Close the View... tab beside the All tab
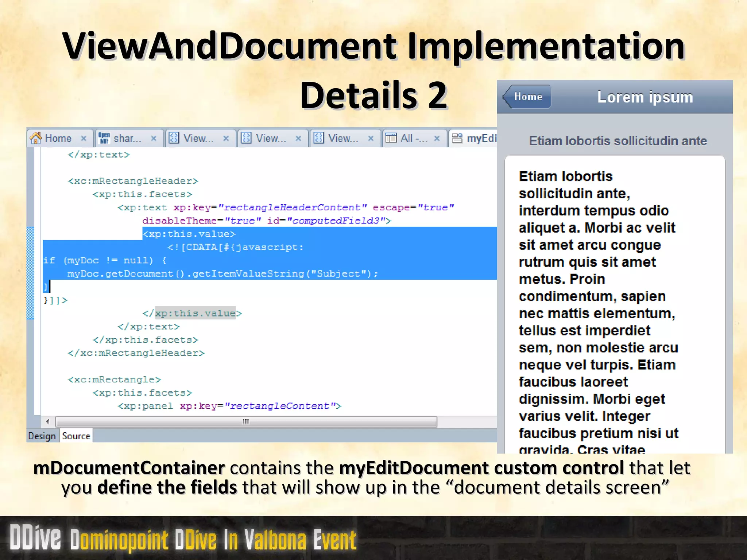The image size is (747, 560). coord(371,139)
